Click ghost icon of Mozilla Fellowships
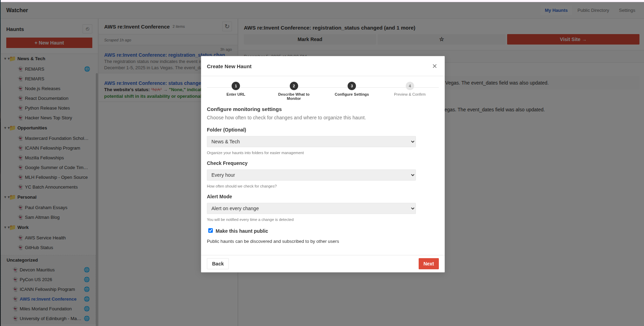Screen dimensions: 644x326 (x=21, y=158)
